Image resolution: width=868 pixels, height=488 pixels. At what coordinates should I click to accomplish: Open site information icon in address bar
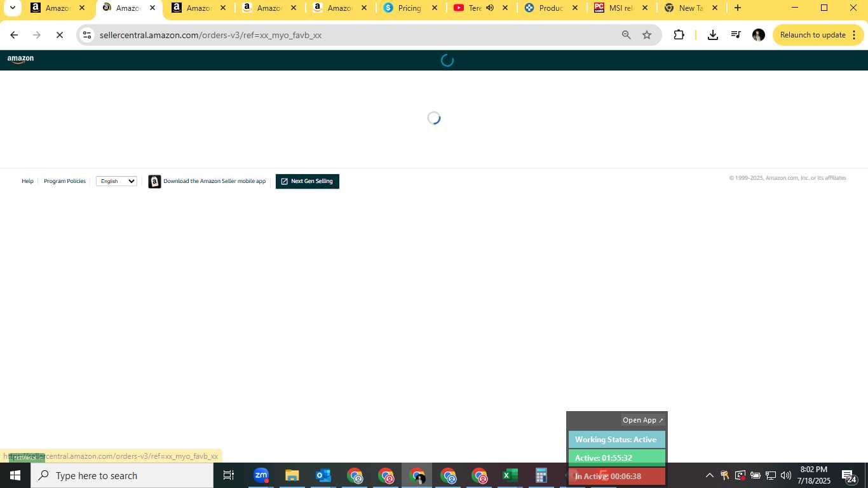point(88,35)
